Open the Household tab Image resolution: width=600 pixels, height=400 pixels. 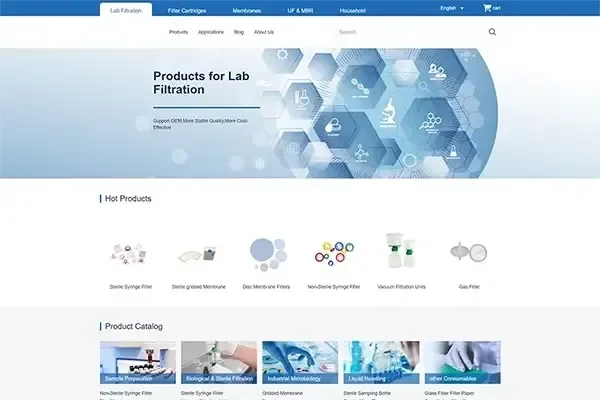pos(352,11)
